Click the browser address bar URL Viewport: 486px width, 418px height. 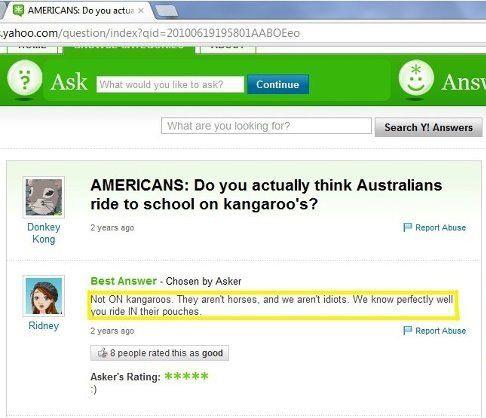point(150,33)
